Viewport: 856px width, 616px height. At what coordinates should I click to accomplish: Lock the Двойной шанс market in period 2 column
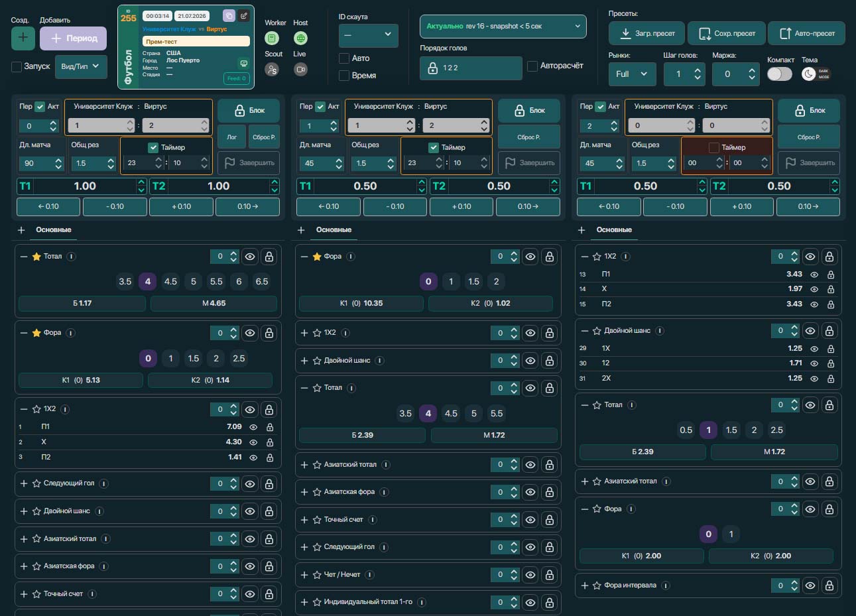point(829,331)
